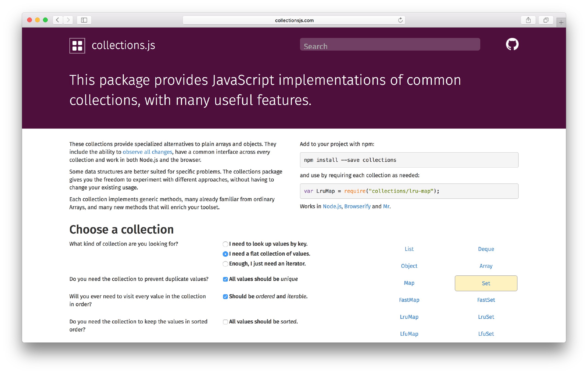Toggle Safari's sidebar button
The height and width of the screenshot is (374, 588).
84,20
